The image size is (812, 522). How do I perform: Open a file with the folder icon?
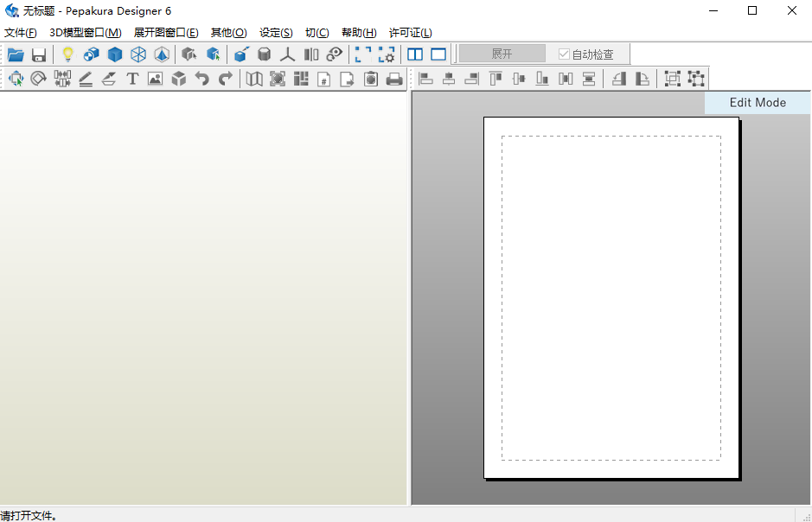coord(16,54)
